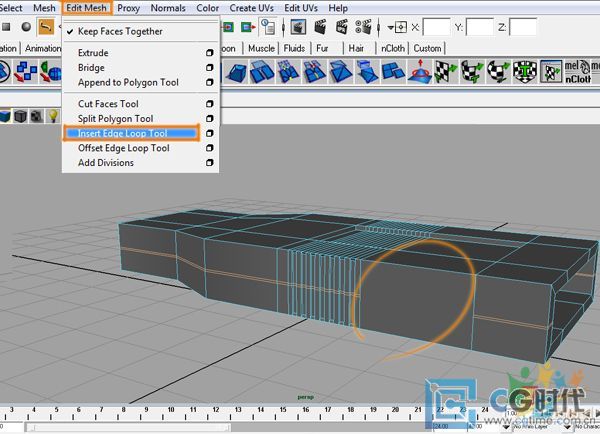Screen dimensions: 600x434
Task: Click the Y coordinate input field
Action: [x=479, y=28]
